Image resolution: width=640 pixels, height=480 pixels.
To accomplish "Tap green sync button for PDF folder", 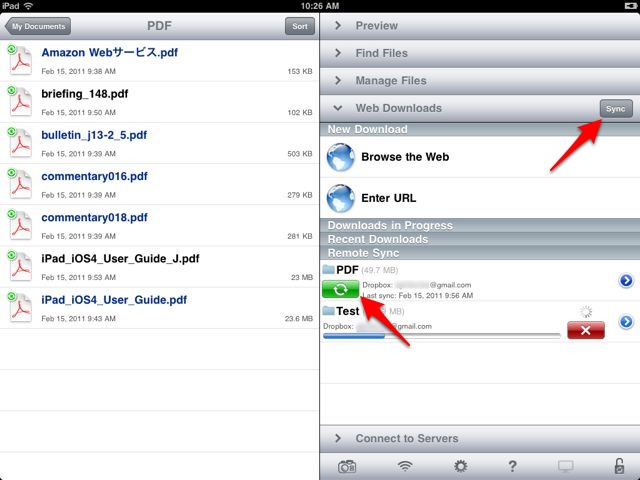I will point(340,289).
